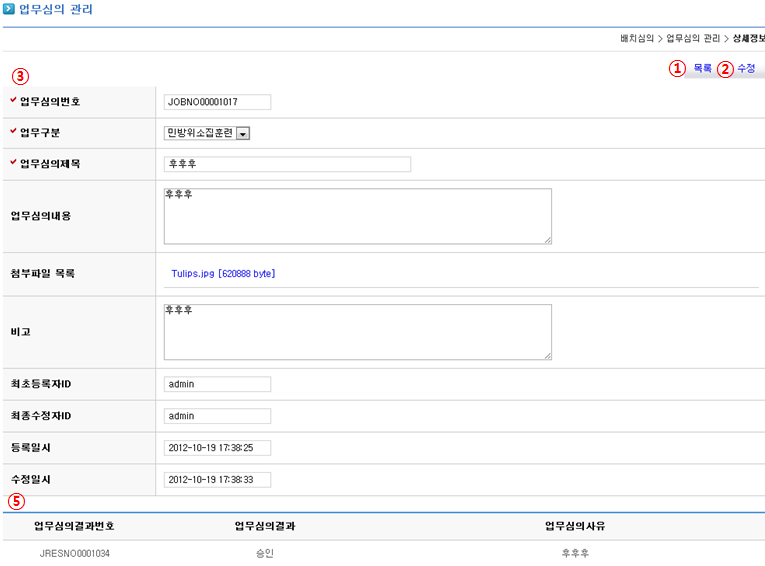Click the 목록 button
Screen dimensions: 765x566
702,69
